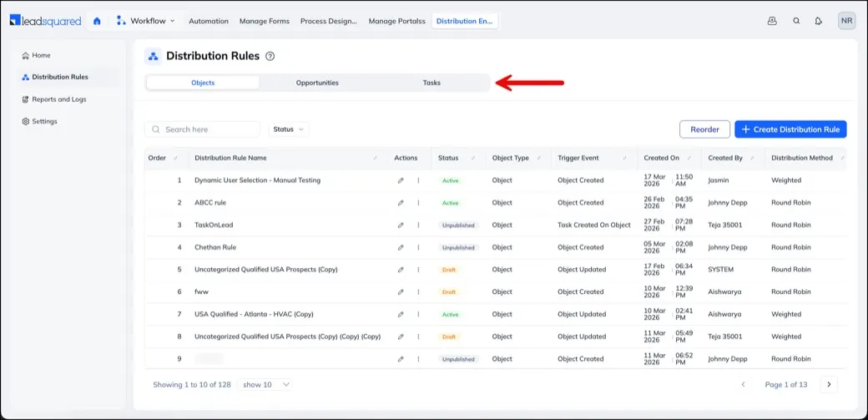
Task: Open more actions for fww rule
Action: 418,292
